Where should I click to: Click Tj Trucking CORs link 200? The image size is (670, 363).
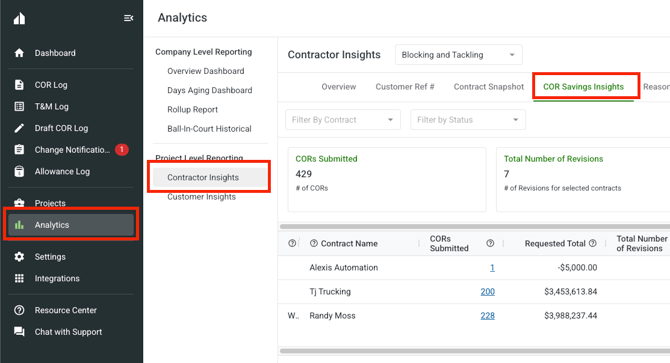pyautogui.click(x=488, y=292)
